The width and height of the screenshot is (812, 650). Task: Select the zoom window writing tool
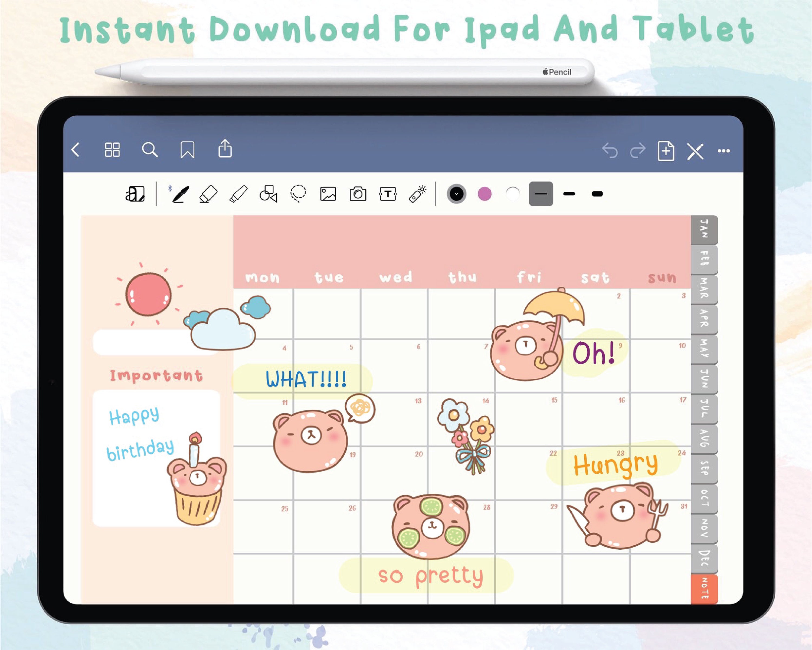click(x=135, y=194)
